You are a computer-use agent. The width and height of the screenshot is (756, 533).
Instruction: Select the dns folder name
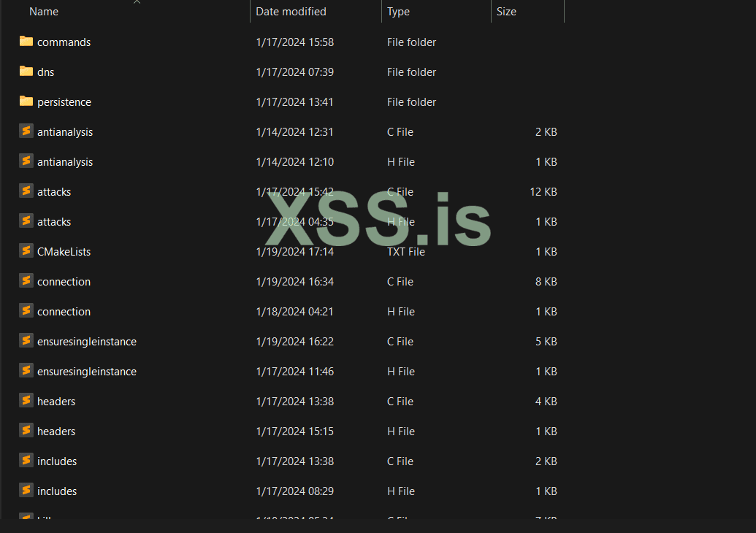46,72
